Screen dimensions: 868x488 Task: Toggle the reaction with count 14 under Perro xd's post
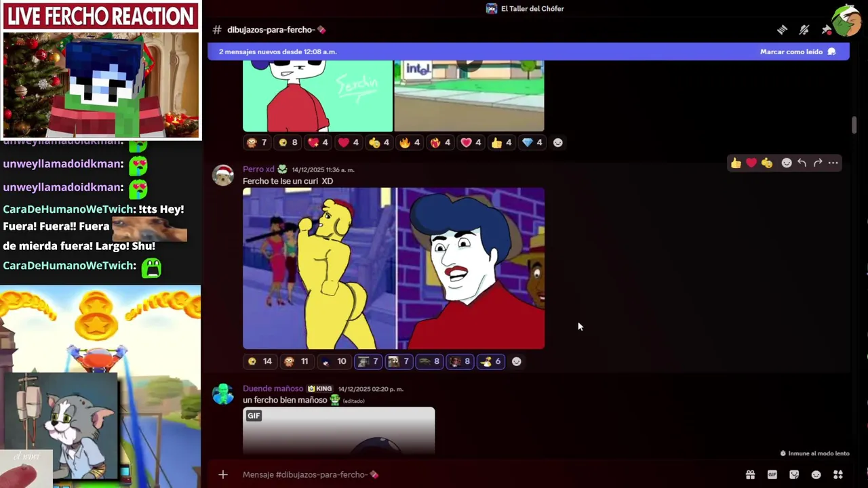260,361
